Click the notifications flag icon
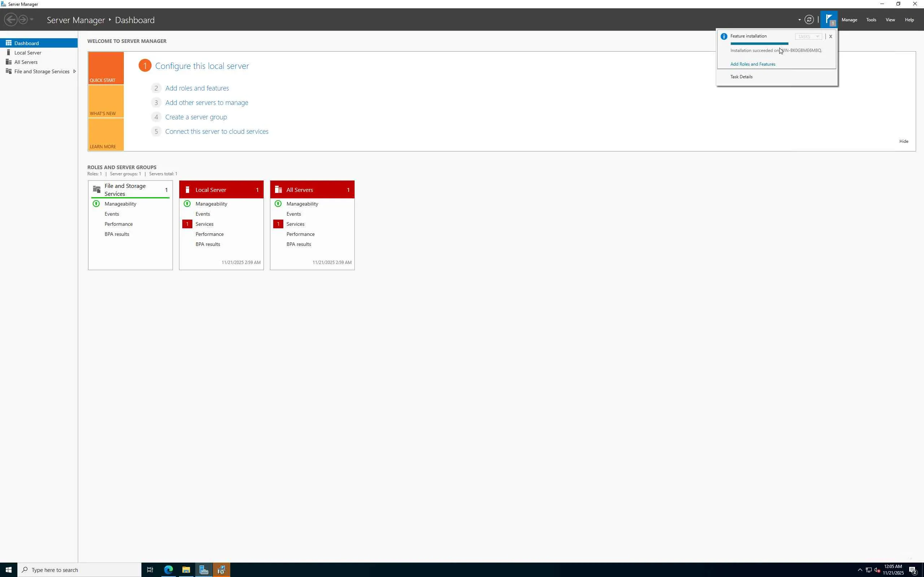 pyautogui.click(x=829, y=19)
